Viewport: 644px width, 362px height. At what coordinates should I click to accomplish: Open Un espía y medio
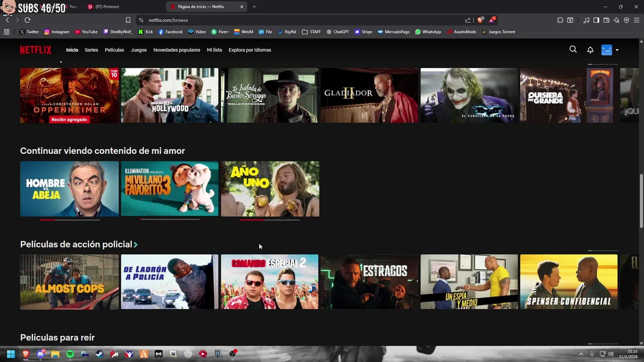click(469, 282)
